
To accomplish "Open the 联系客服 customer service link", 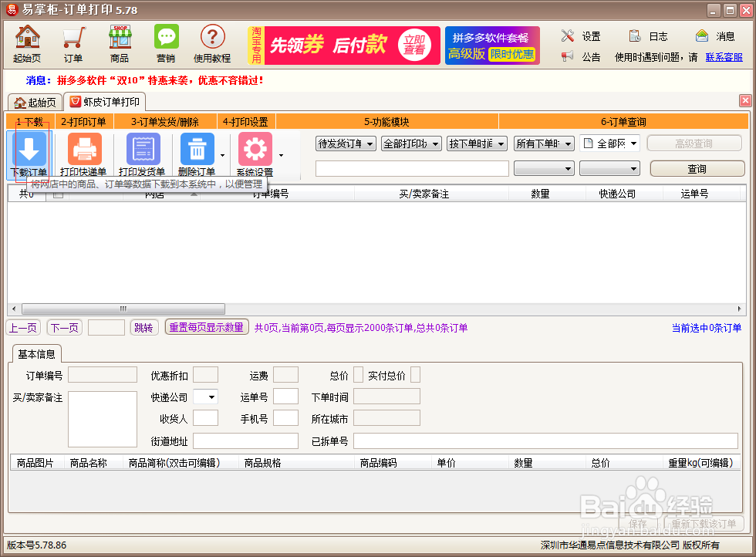I will click(x=724, y=56).
